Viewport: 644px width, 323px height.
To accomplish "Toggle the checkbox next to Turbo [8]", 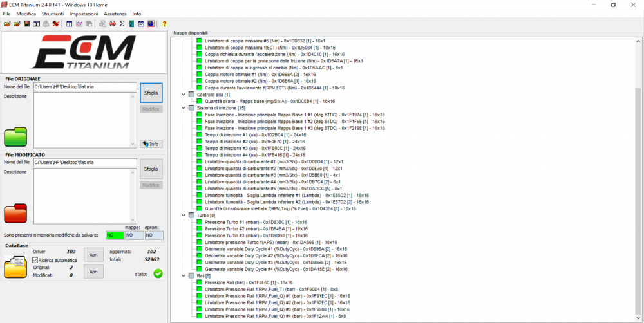I will [x=191, y=216].
